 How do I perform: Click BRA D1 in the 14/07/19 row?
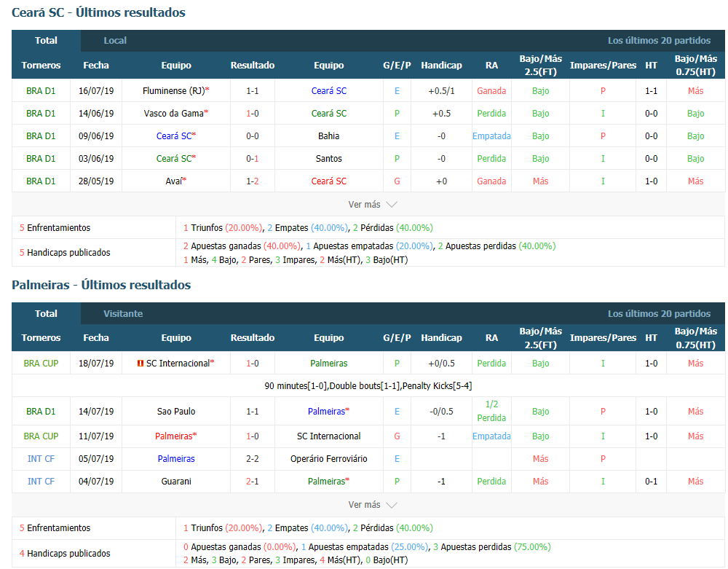[41, 411]
